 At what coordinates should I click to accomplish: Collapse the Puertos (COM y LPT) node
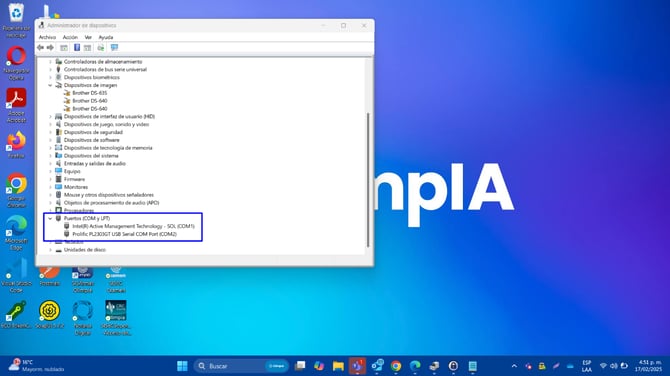click(x=50, y=218)
